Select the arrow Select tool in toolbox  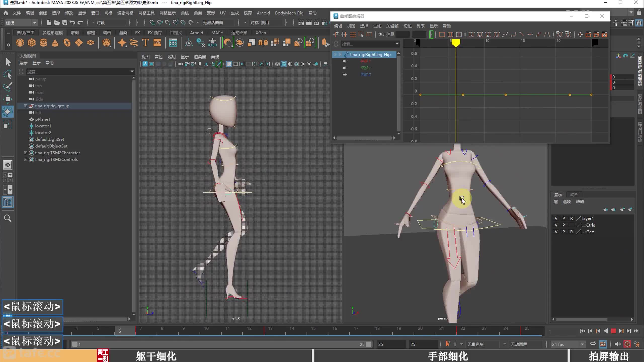coord(8,62)
